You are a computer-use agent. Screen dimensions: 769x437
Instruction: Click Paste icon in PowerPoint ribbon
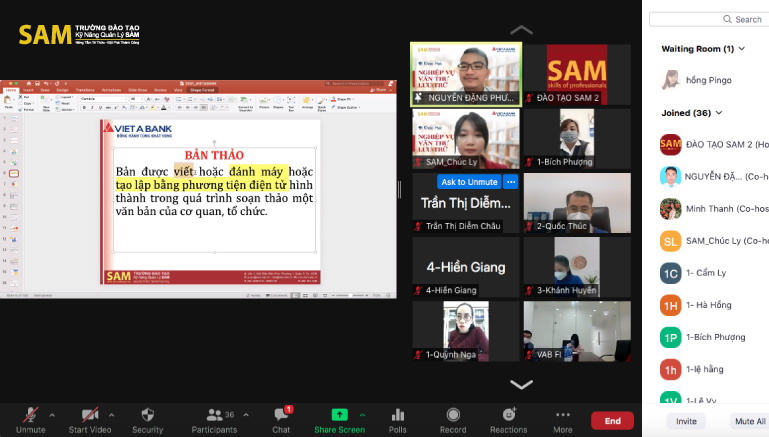tap(7, 101)
